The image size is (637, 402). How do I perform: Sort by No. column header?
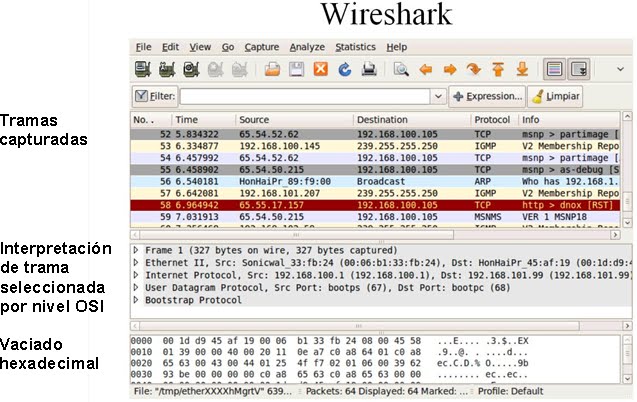pos(151,120)
